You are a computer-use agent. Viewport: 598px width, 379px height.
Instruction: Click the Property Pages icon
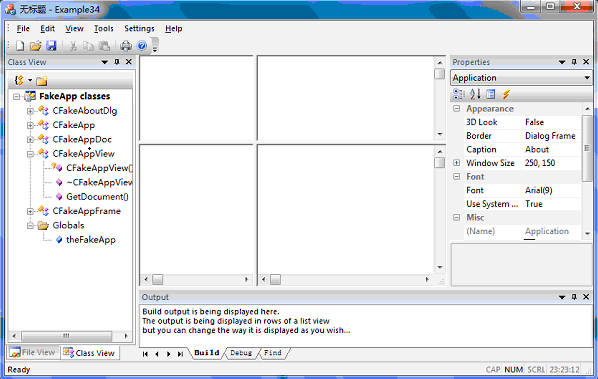(490, 94)
